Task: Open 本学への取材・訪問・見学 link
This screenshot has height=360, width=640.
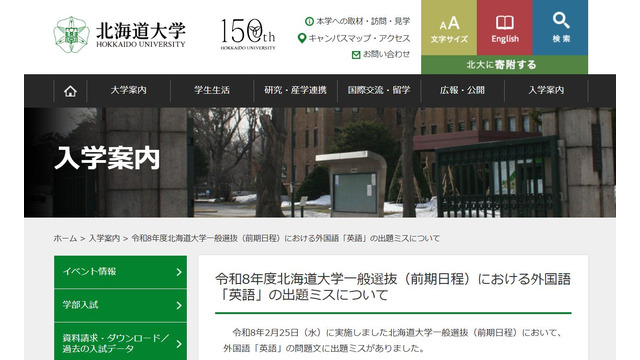Action: 363,21
